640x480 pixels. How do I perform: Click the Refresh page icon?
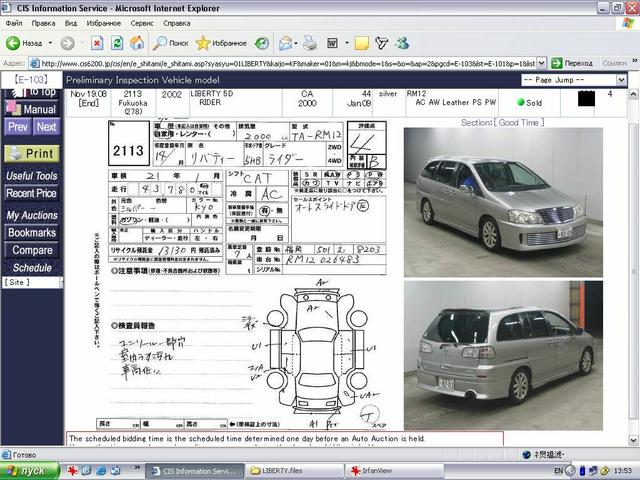117,43
